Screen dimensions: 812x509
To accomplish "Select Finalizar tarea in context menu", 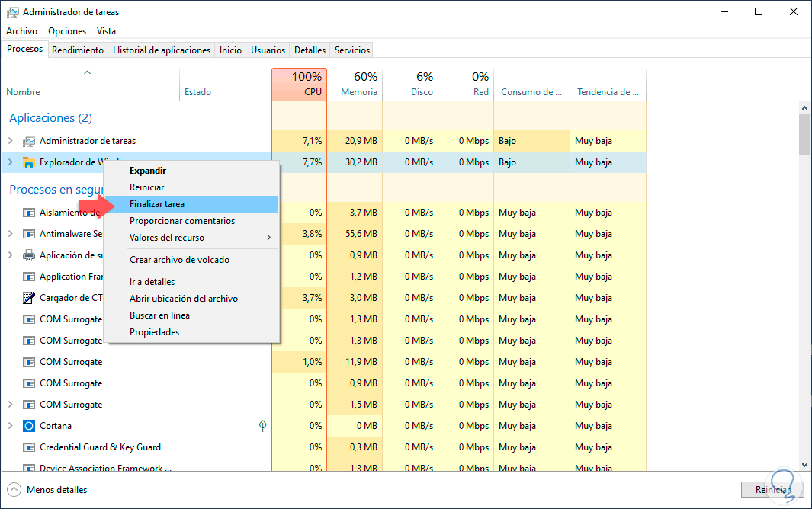I will click(157, 204).
